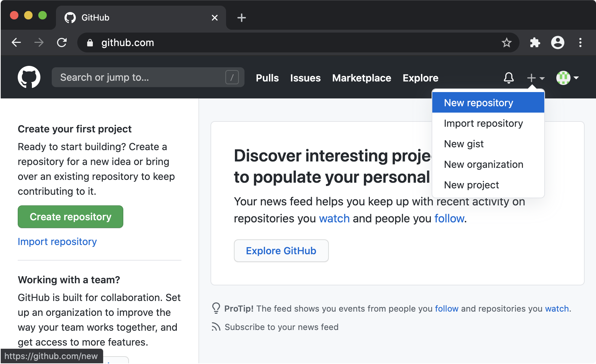Focus the Search or jump to field
Image resolution: width=596 pixels, height=364 pixels.
[x=148, y=77]
